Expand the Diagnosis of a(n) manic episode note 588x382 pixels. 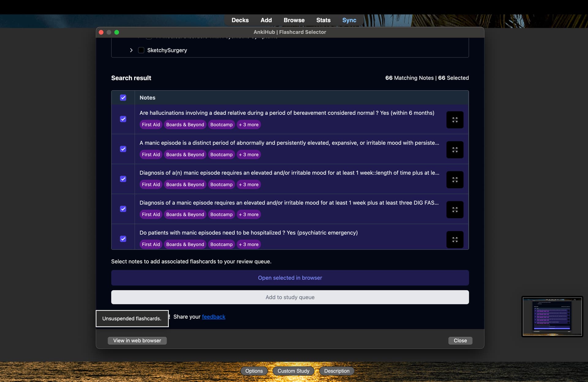coord(455,180)
